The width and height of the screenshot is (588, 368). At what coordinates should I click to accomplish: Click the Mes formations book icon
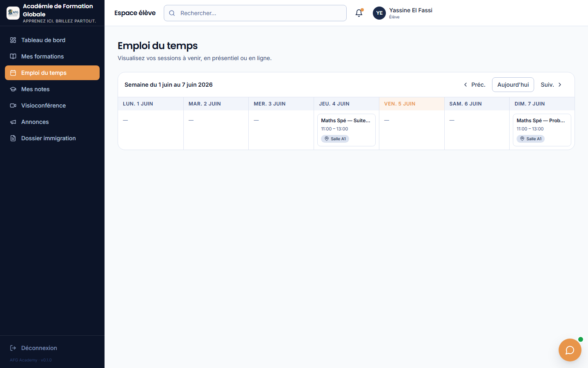(13, 56)
